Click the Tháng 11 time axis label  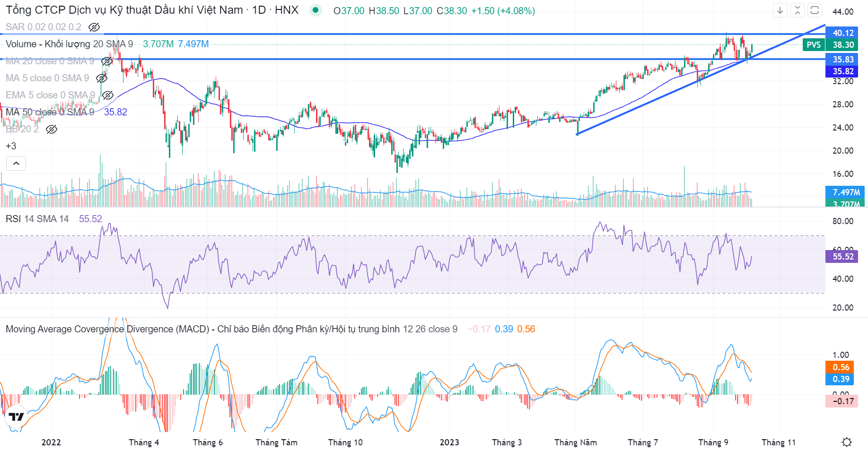(779, 442)
